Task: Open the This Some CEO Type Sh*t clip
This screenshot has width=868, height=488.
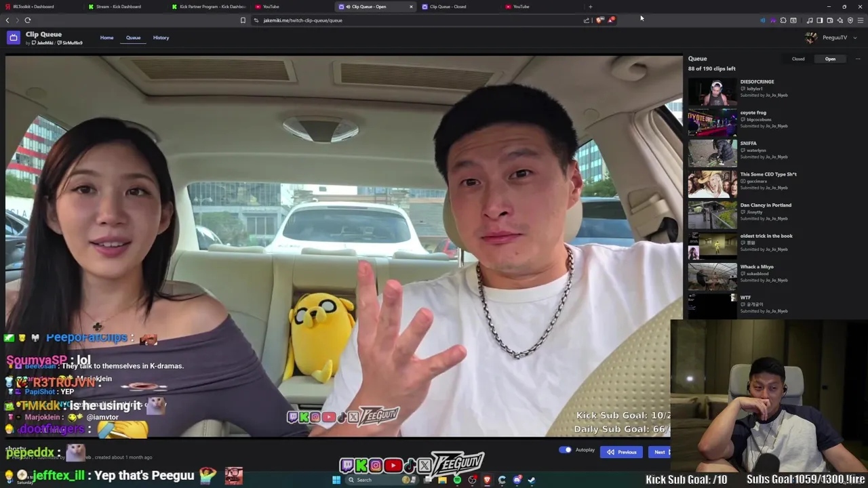Action: [768, 174]
